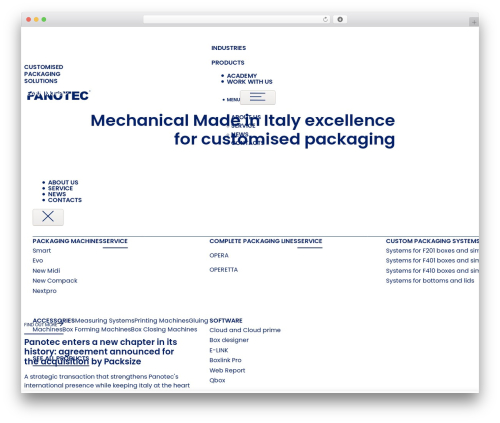Open Systems for F410 boxes link
Viewport: 500px width, 423px height.
(432, 271)
